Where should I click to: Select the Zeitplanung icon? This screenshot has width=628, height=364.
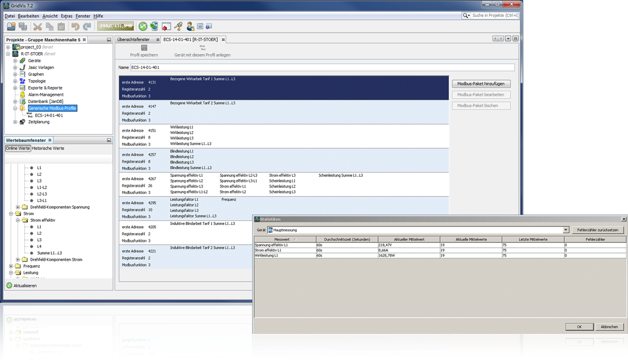pyautogui.click(x=23, y=122)
